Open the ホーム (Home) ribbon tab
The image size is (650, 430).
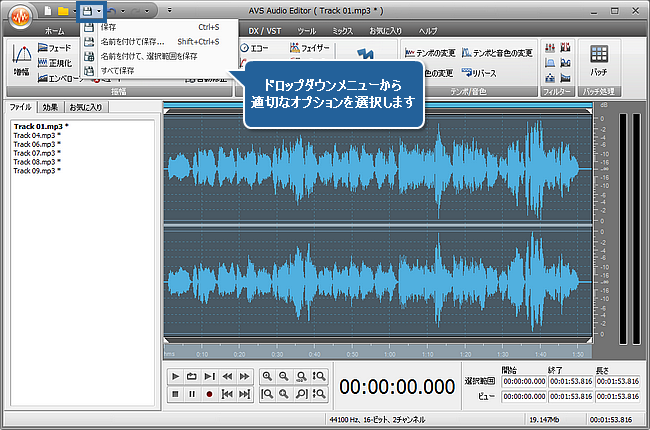point(54,32)
